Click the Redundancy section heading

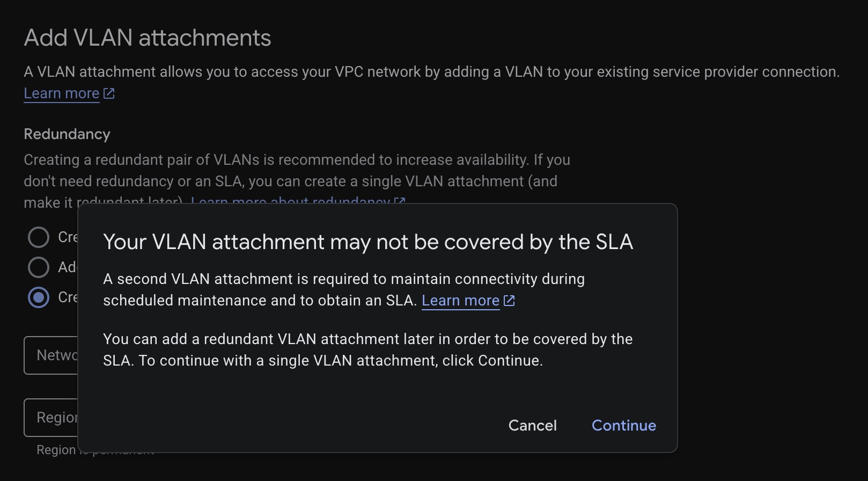pyautogui.click(x=67, y=134)
